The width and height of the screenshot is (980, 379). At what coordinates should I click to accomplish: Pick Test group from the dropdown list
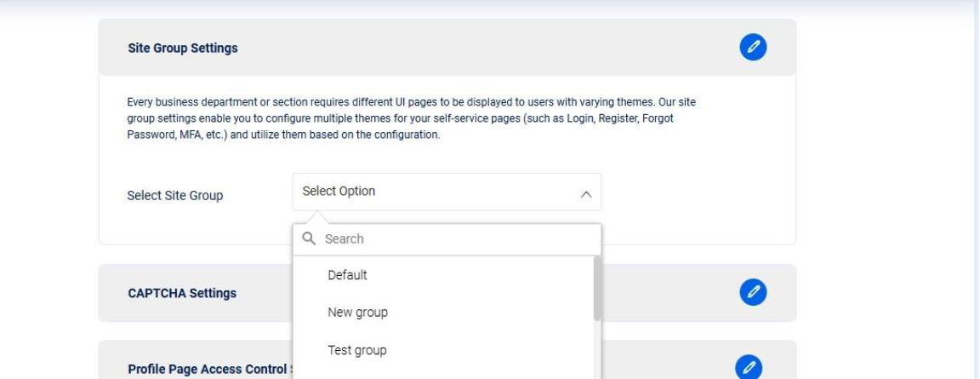click(356, 350)
